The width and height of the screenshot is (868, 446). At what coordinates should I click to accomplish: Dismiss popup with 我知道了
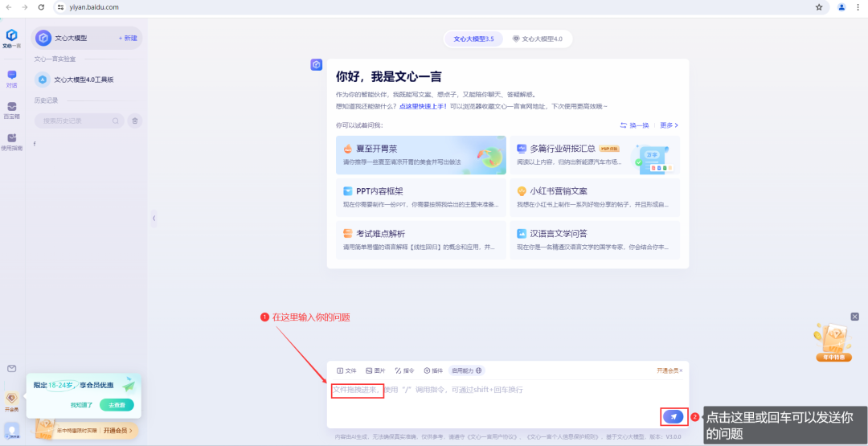(x=80, y=405)
